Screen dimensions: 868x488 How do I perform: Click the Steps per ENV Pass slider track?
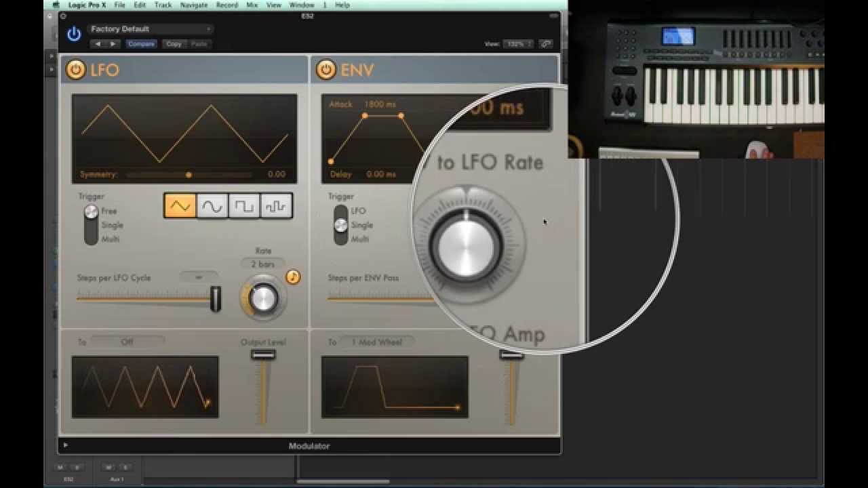coord(380,297)
